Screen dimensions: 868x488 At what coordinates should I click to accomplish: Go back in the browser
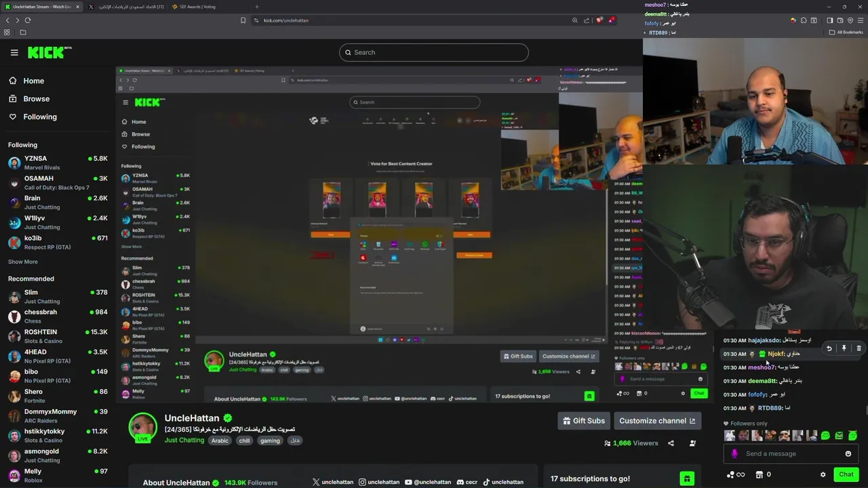(7, 20)
